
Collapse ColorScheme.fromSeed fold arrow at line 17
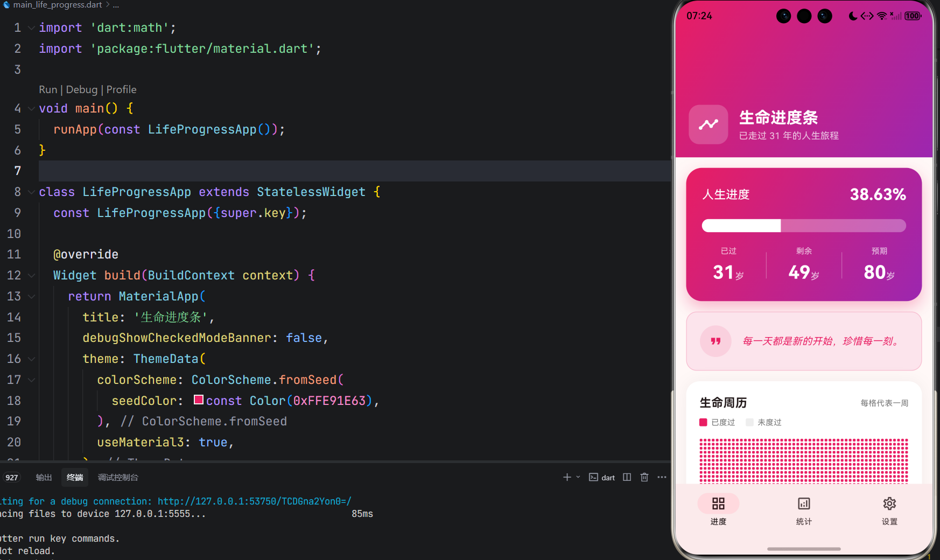[31, 380]
